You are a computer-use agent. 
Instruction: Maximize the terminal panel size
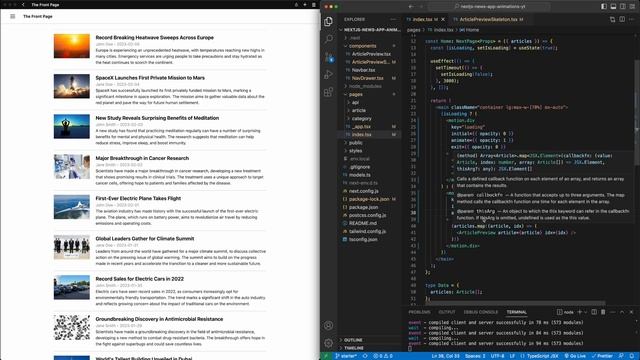622,312
